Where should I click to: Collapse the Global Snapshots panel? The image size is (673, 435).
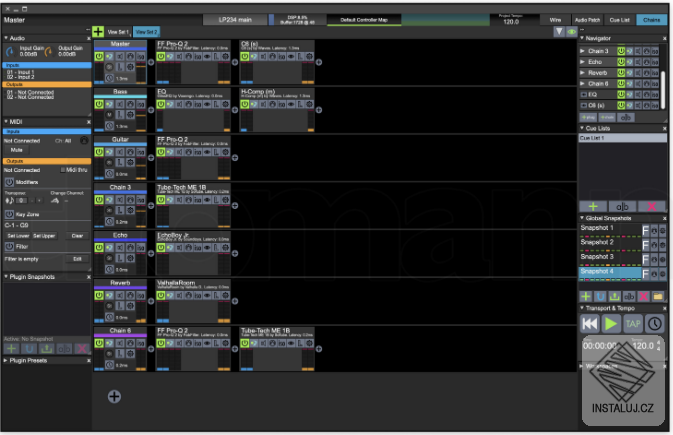point(582,218)
